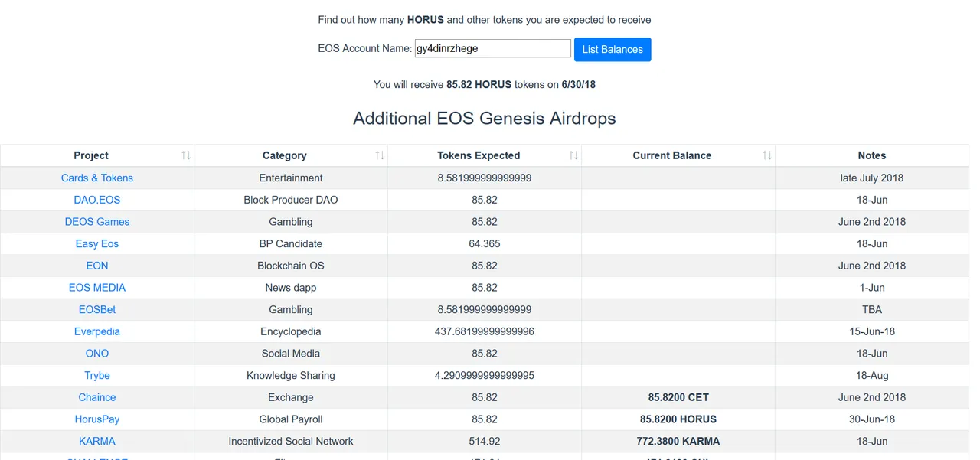The height and width of the screenshot is (460, 980).
Task: Open the ONO project link
Action: (x=97, y=354)
